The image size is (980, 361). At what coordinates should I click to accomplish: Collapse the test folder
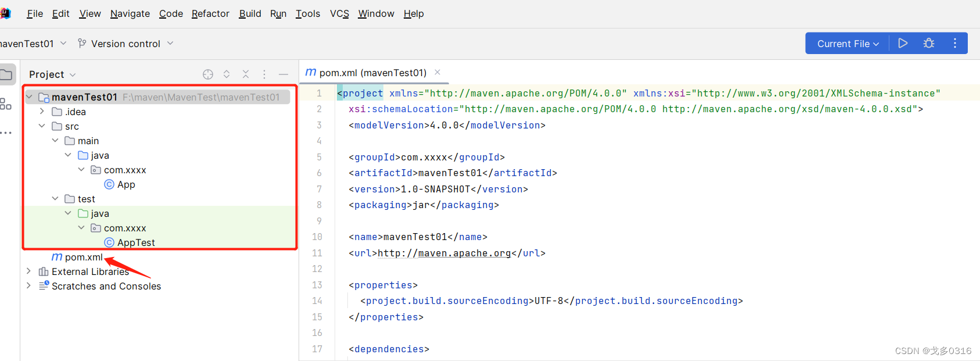tap(55, 198)
